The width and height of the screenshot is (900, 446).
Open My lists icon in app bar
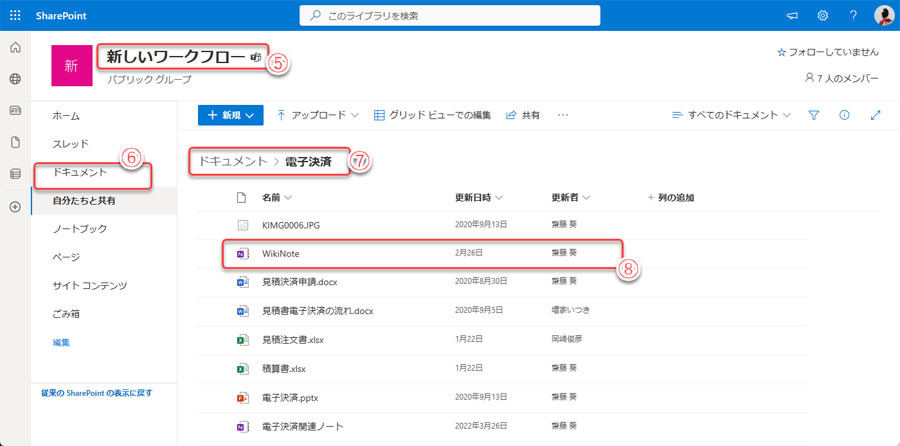(x=15, y=174)
